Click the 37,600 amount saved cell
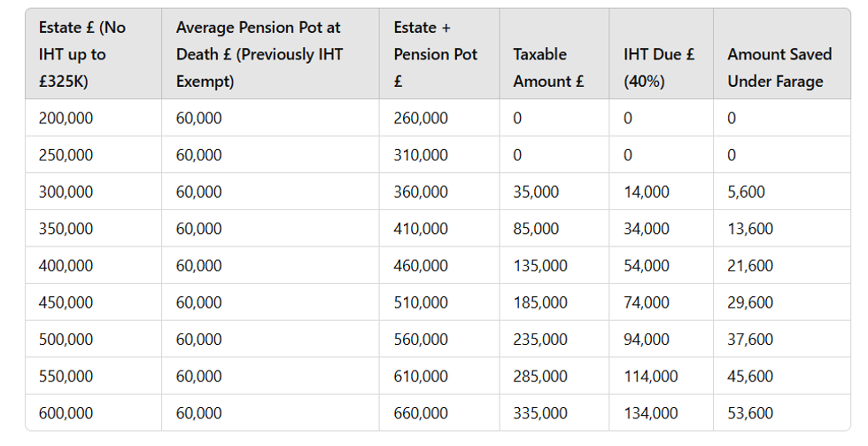868x446 pixels. pyautogui.click(x=750, y=340)
